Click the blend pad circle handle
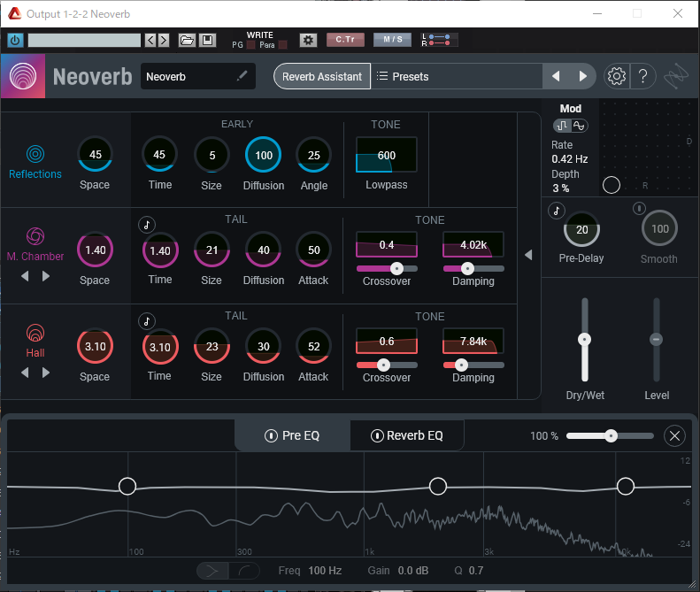This screenshot has height=592, width=700. click(x=612, y=185)
